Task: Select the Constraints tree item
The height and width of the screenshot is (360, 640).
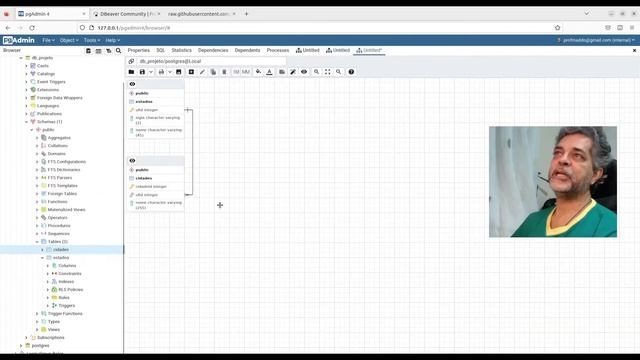Action: point(70,273)
